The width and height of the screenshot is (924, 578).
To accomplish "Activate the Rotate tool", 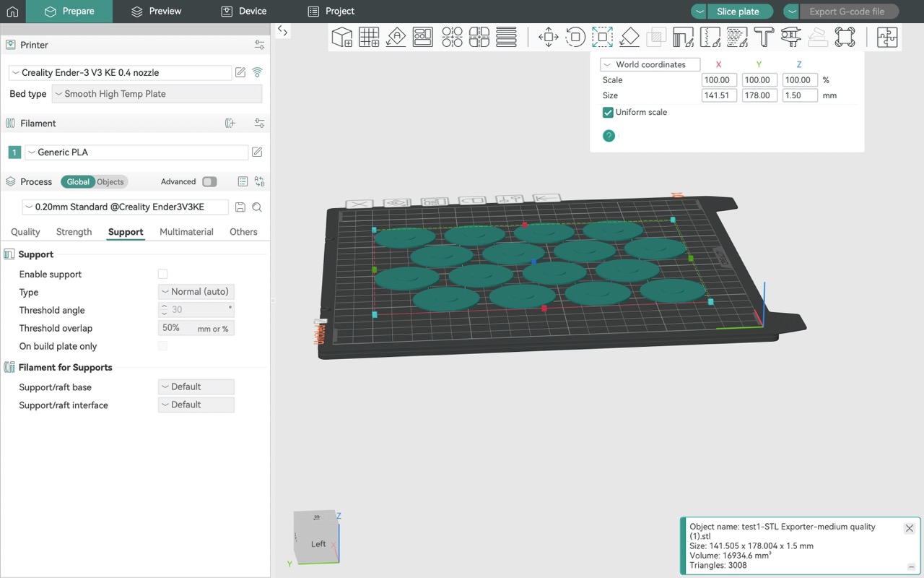I will point(575,37).
